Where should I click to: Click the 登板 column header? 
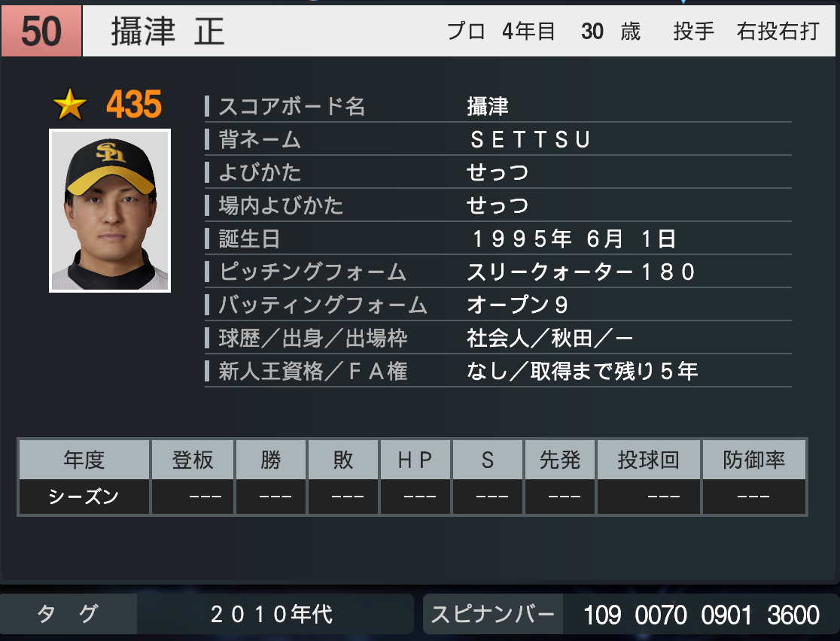(x=193, y=460)
